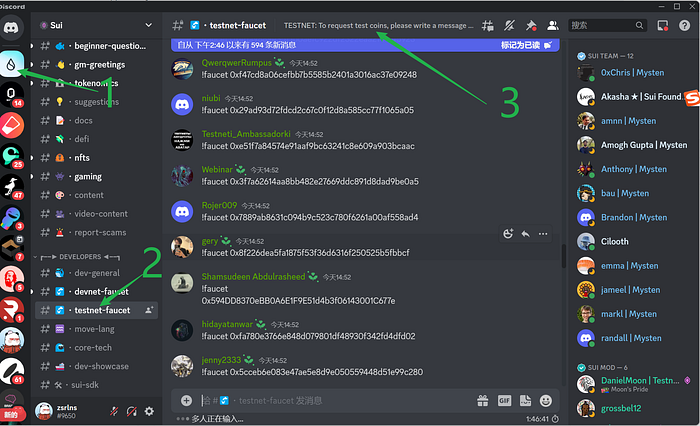Add reaction to gery's message
The image size is (700, 426).
pos(508,234)
